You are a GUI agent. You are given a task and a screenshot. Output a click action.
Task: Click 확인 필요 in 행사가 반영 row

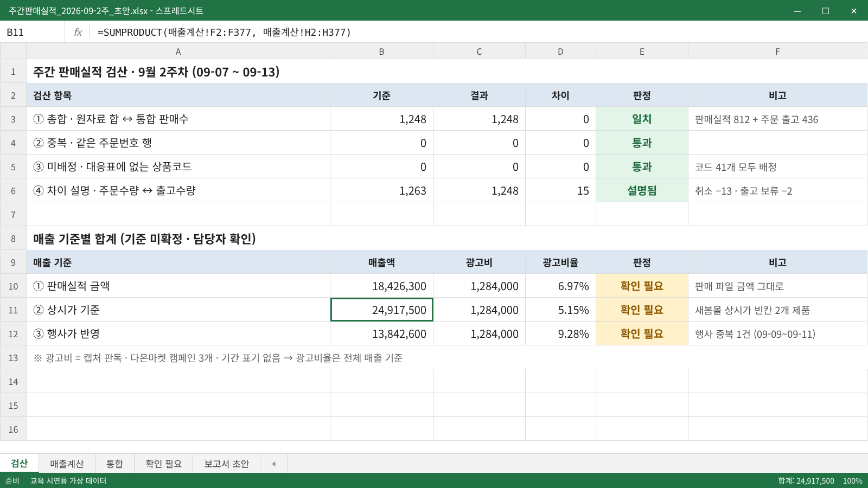642,333
